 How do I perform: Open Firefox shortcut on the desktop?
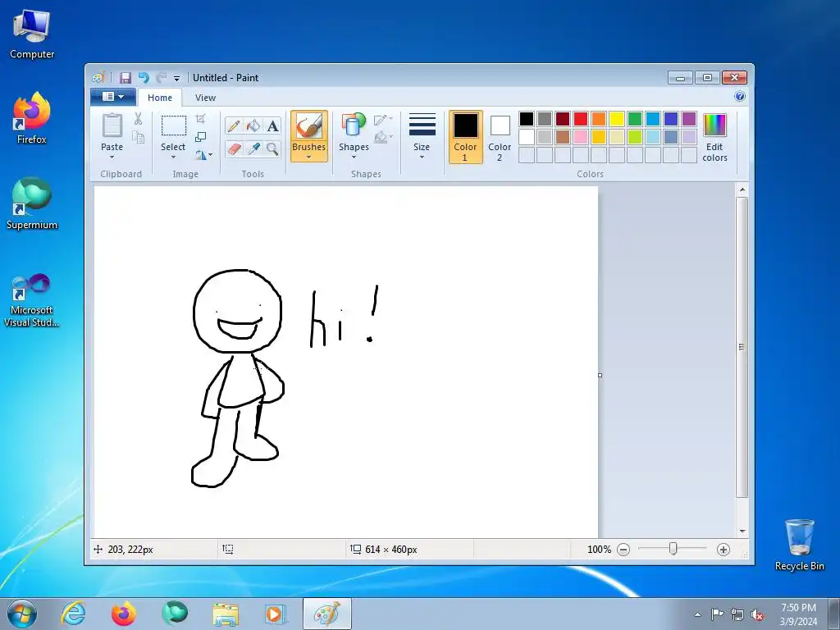click(32, 118)
